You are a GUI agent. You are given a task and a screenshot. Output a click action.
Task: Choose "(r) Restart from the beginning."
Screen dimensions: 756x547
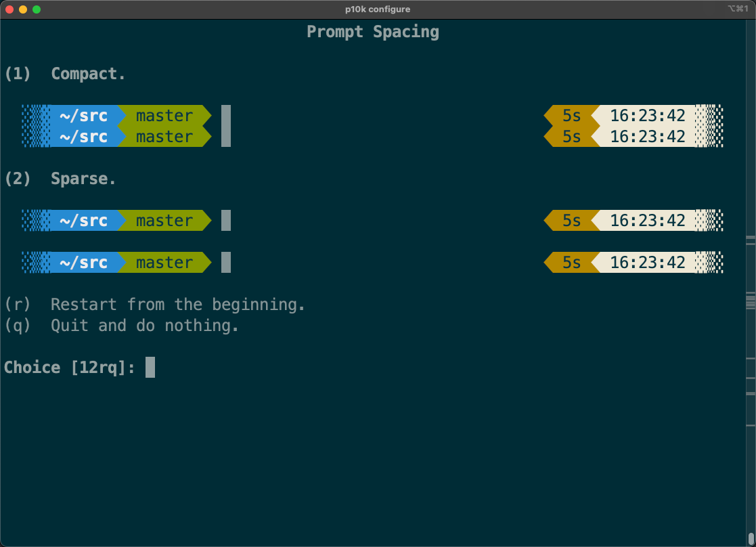(155, 305)
